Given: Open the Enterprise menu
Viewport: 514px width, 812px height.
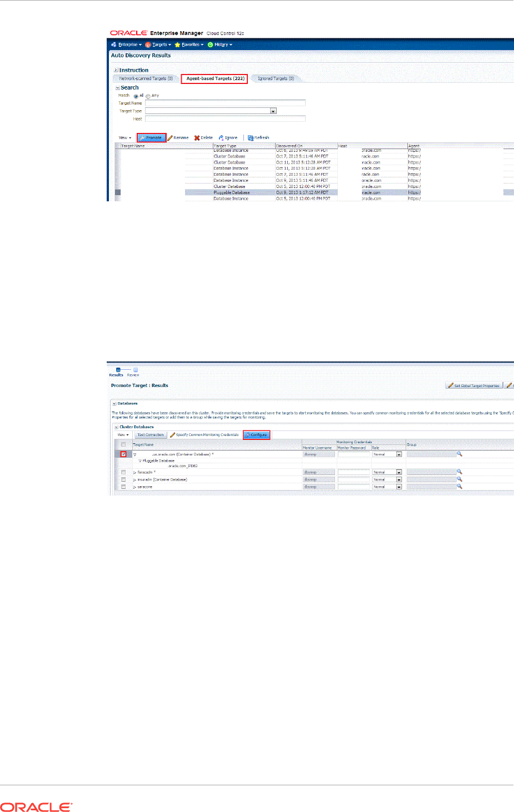Looking at the screenshot, I should coord(127,44).
